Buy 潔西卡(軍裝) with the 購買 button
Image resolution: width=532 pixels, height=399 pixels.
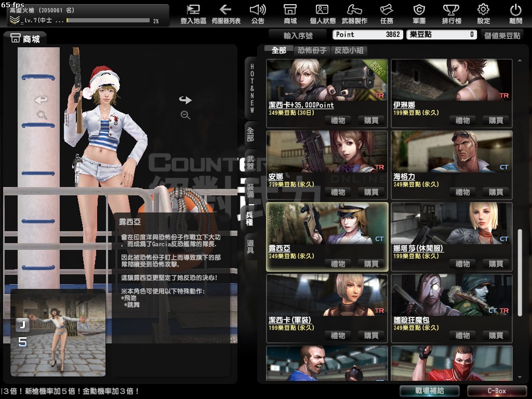point(371,336)
